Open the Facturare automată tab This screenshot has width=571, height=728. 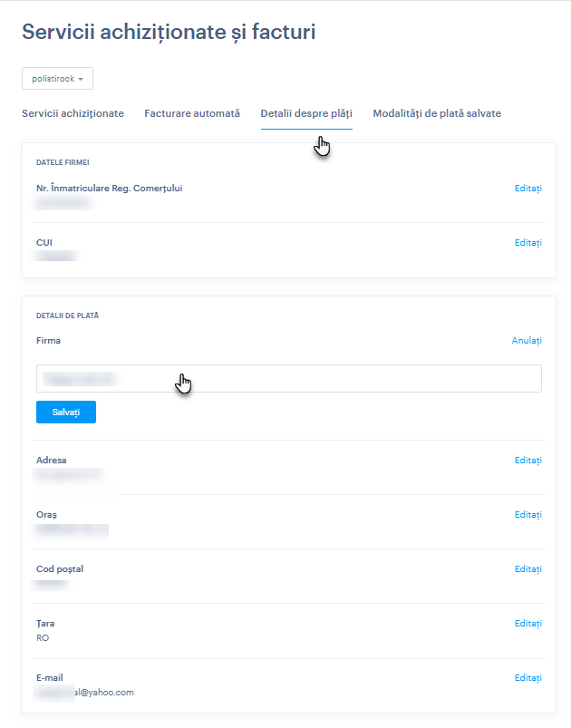(192, 113)
